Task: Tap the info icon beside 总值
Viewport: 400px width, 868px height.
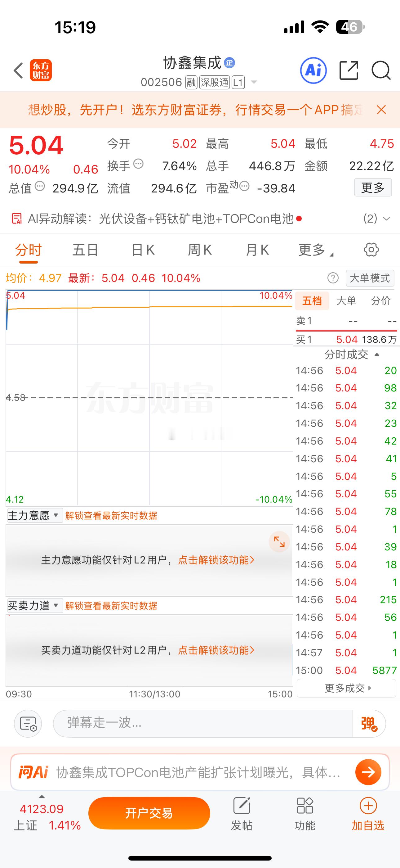Action: pos(40,186)
